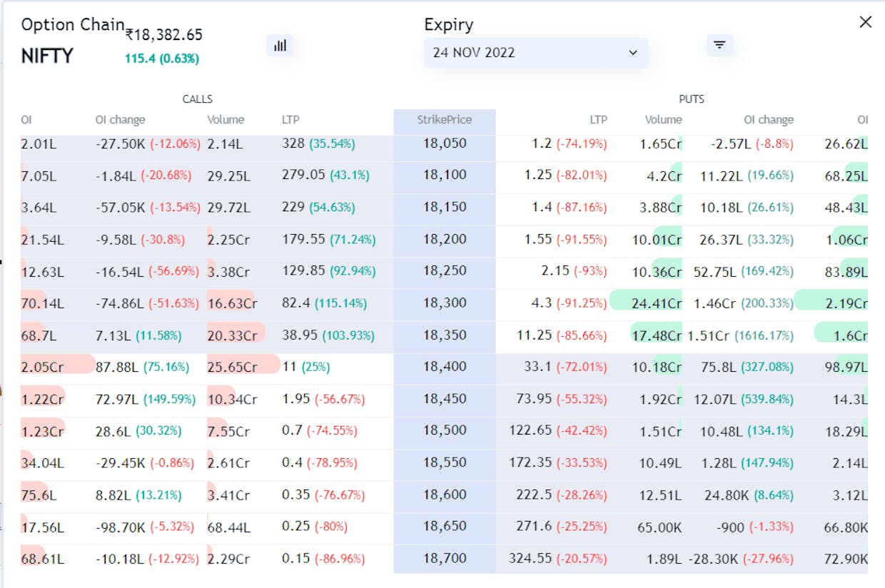Click the PUTS section heading
Viewport: 885px width, 588px height.
(692, 99)
